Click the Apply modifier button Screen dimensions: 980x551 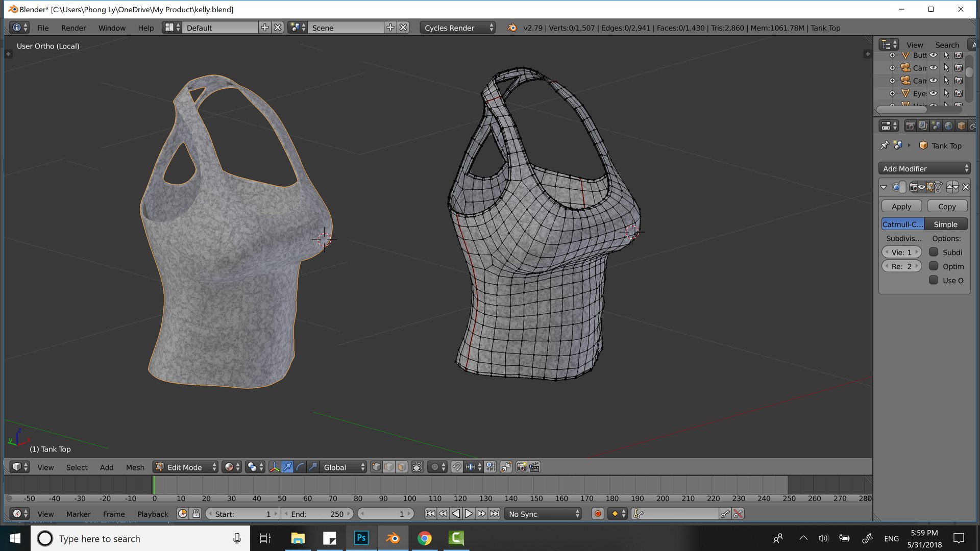(x=901, y=206)
